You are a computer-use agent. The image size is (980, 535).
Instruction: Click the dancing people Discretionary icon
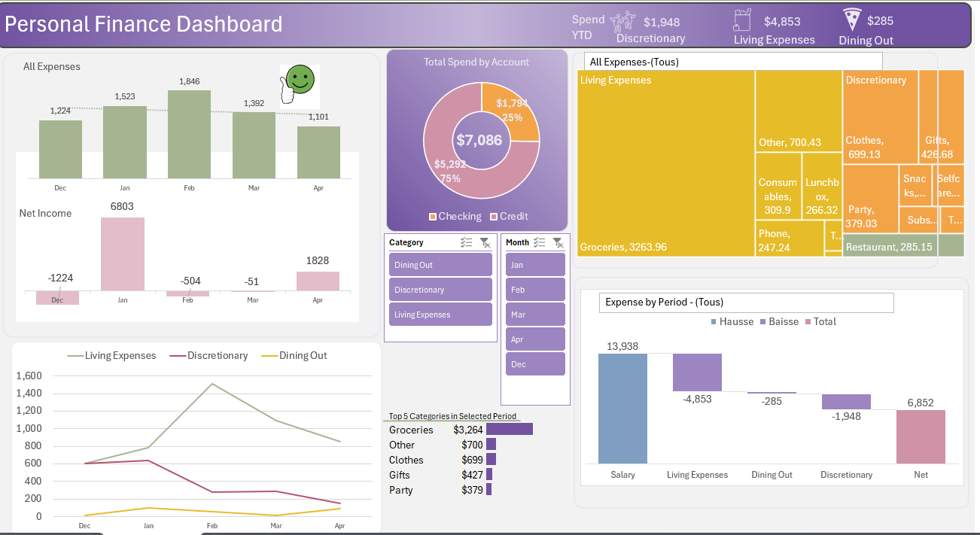point(622,22)
